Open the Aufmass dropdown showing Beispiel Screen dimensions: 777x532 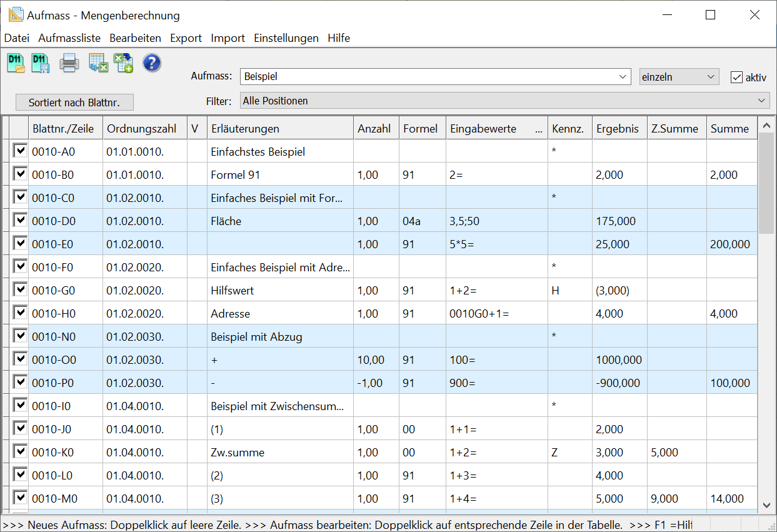[435, 77]
